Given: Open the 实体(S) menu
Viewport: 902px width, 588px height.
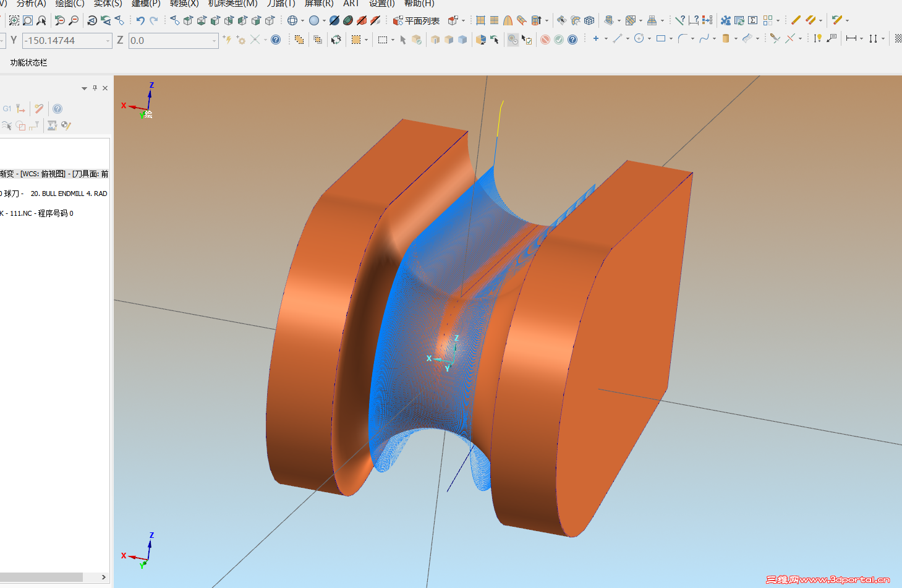Looking at the screenshot, I should (x=108, y=4).
